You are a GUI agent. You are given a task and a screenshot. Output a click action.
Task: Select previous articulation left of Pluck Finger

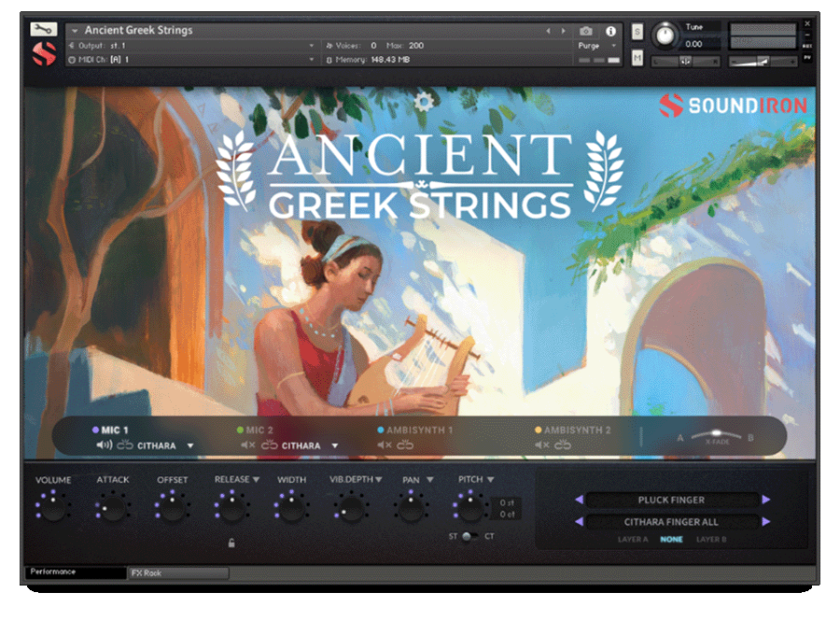coord(579,500)
